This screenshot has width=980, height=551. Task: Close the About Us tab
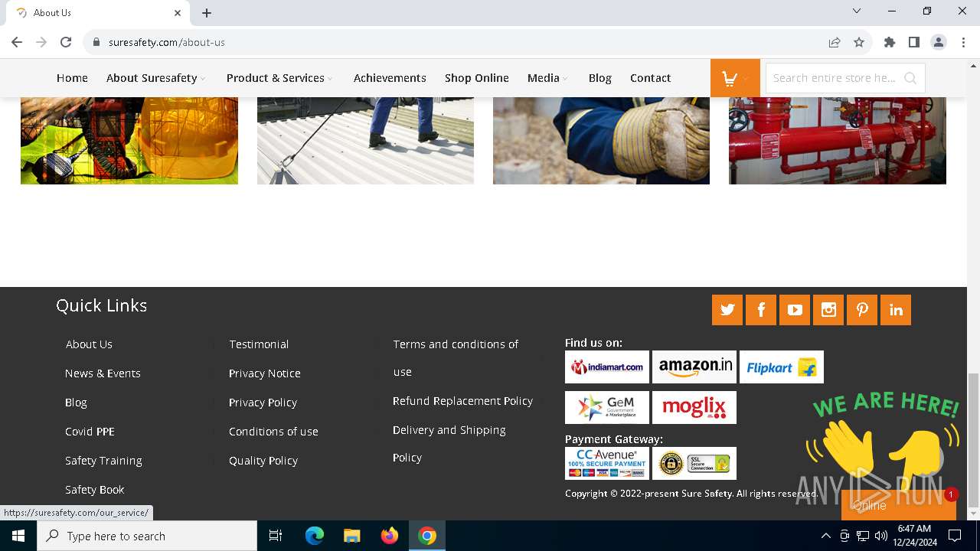tap(178, 13)
